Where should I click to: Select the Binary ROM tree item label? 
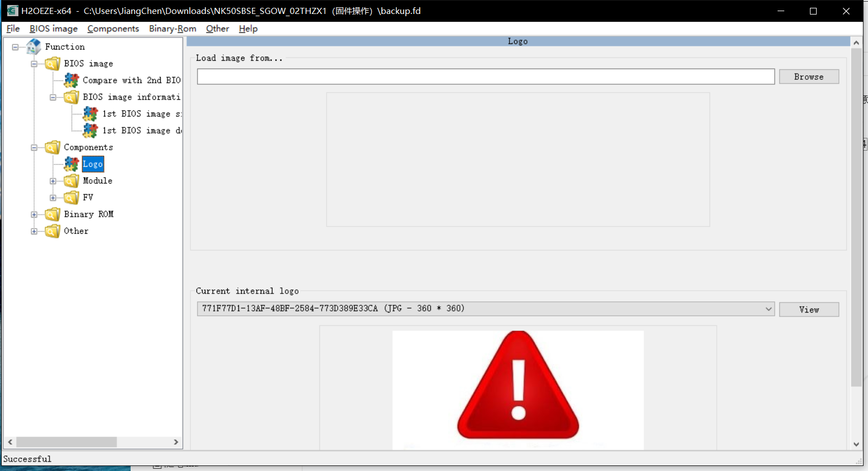89,214
